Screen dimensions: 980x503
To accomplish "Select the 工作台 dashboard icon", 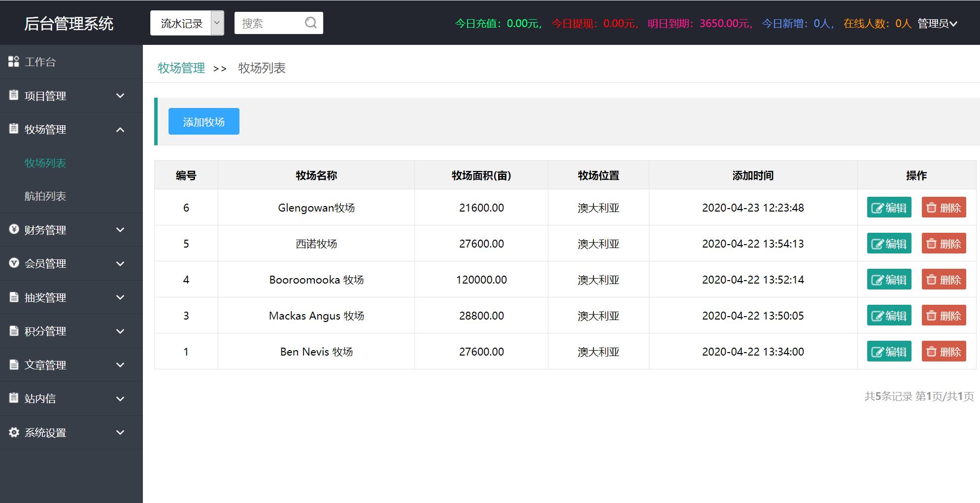I will pos(13,62).
